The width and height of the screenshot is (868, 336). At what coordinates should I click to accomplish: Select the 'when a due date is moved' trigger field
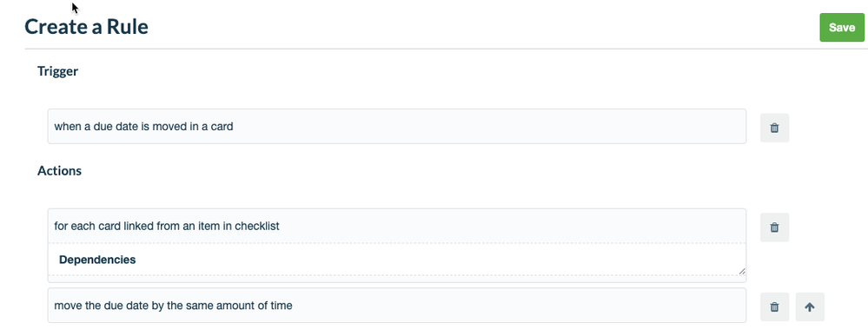tap(396, 126)
